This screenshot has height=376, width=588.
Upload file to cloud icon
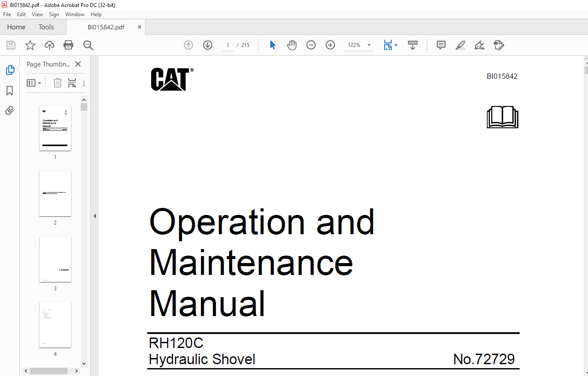pyautogui.click(x=50, y=45)
